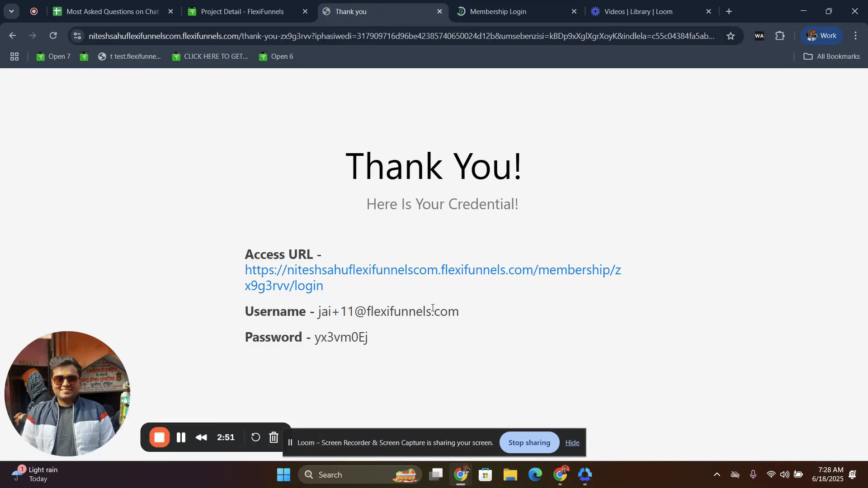Show hidden system tray icons
Image resolution: width=868 pixels, height=488 pixels.
click(x=717, y=474)
